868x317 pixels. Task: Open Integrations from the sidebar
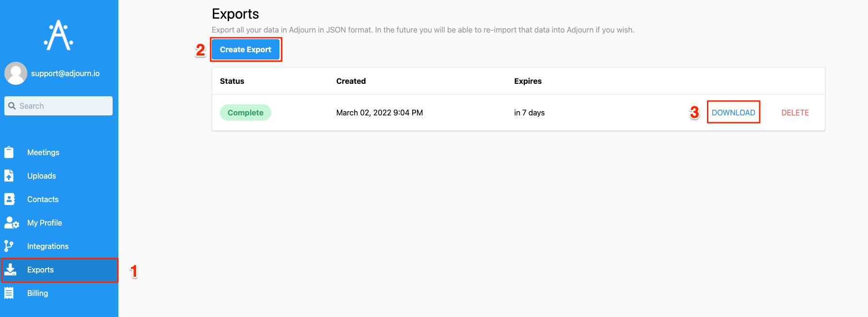tap(48, 246)
